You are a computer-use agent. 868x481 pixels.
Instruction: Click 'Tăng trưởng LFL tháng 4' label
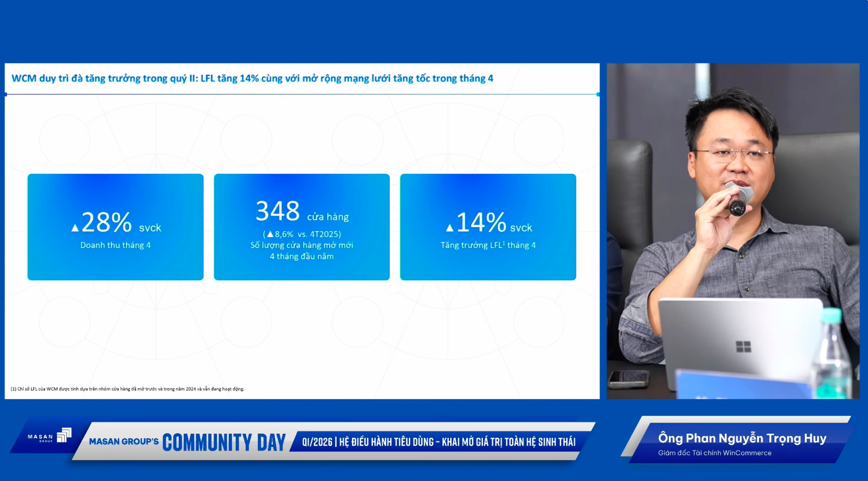pyautogui.click(x=488, y=245)
